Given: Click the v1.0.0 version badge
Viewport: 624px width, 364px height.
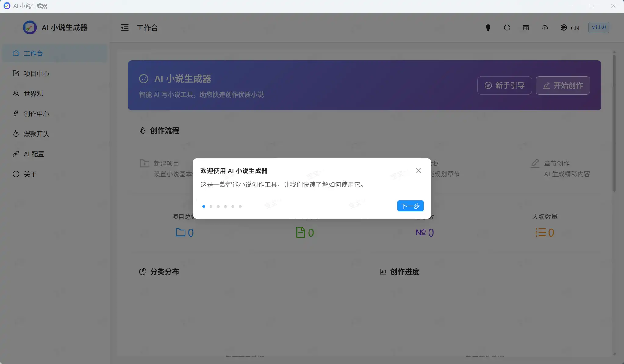Looking at the screenshot, I should pyautogui.click(x=598, y=27).
